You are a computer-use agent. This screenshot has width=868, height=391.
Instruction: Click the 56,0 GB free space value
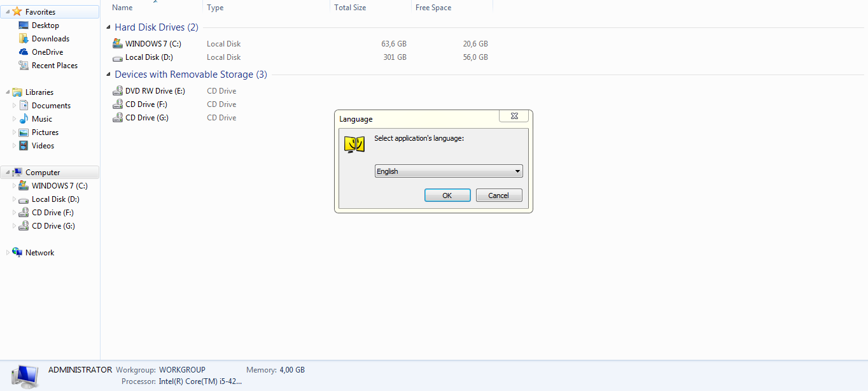click(x=475, y=57)
